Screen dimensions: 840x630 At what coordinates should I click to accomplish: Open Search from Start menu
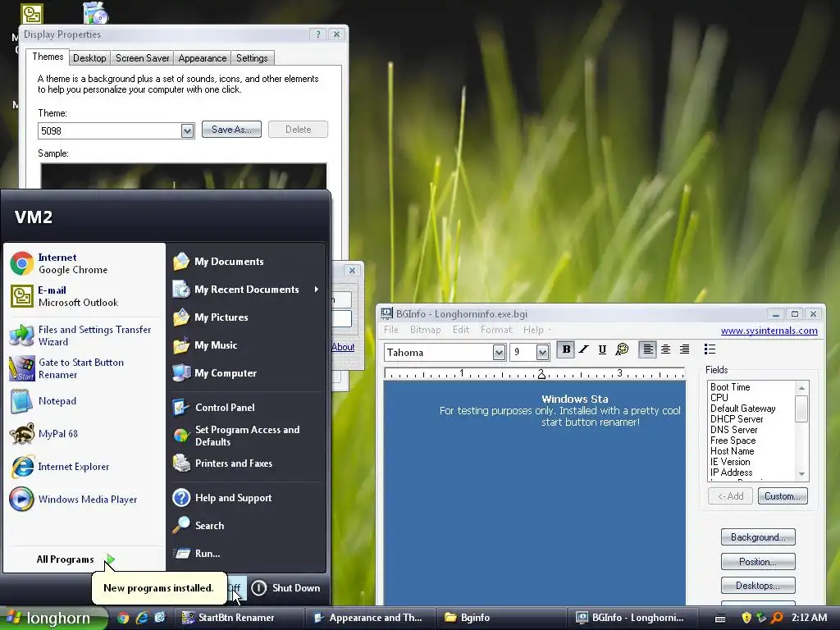point(246,526)
